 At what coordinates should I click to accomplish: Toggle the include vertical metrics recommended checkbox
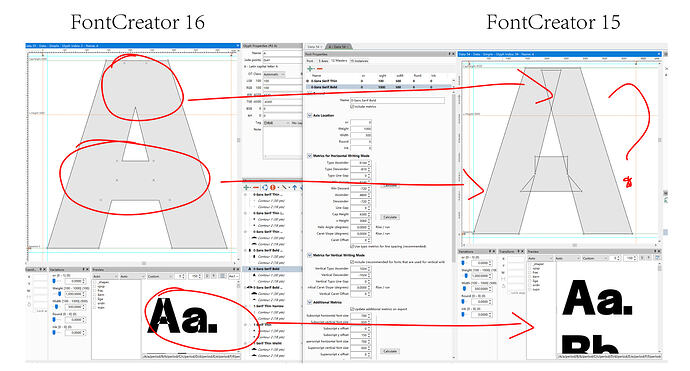352,262
